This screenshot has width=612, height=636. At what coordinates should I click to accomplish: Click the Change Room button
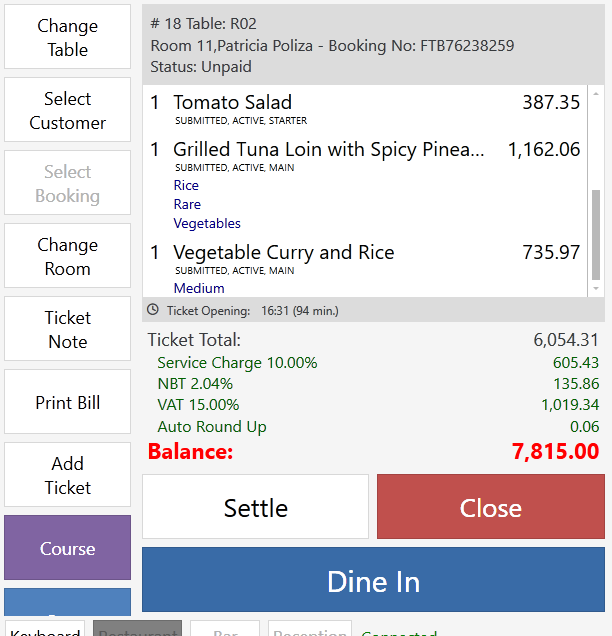tap(67, 256)
